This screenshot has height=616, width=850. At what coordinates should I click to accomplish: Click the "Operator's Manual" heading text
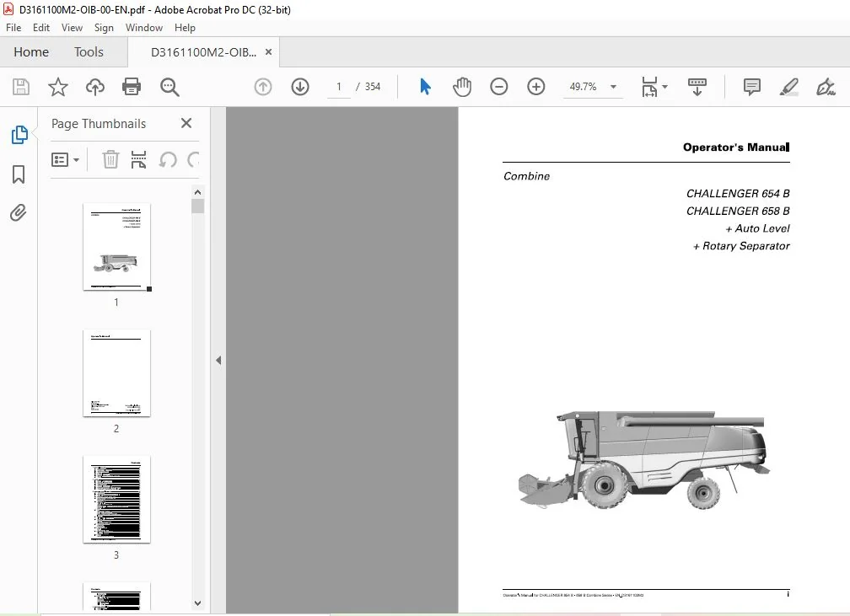[736, 147]
